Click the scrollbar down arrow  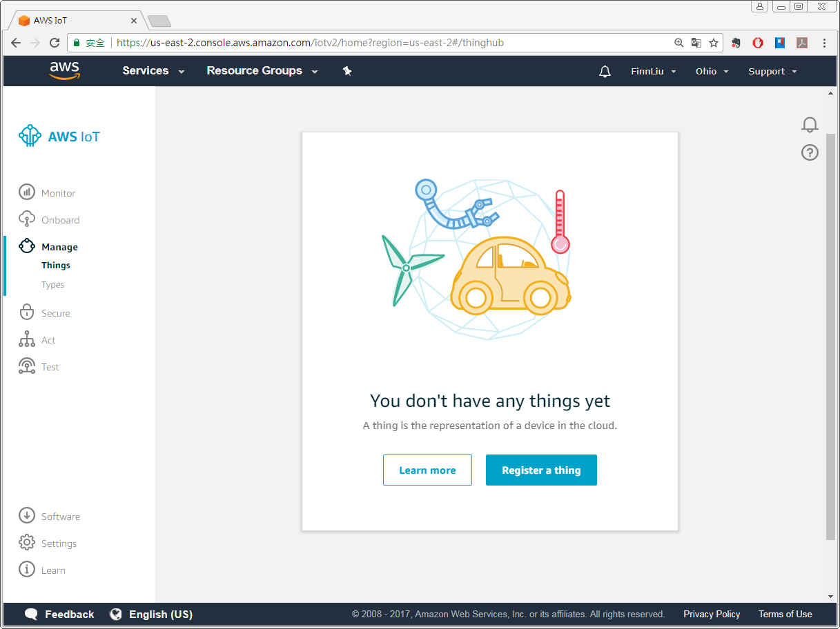coord(830,597)
